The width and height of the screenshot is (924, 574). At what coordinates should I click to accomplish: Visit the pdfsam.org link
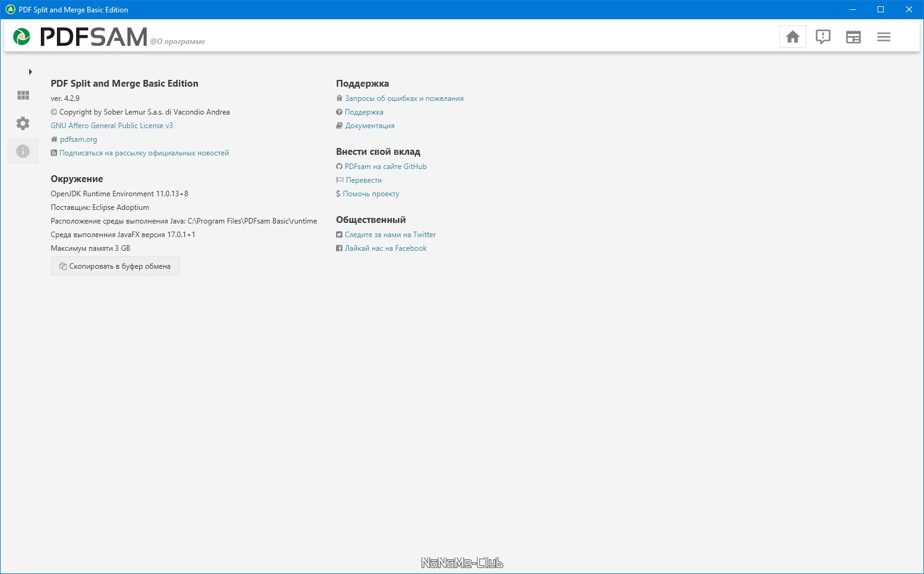coord(78,139)
